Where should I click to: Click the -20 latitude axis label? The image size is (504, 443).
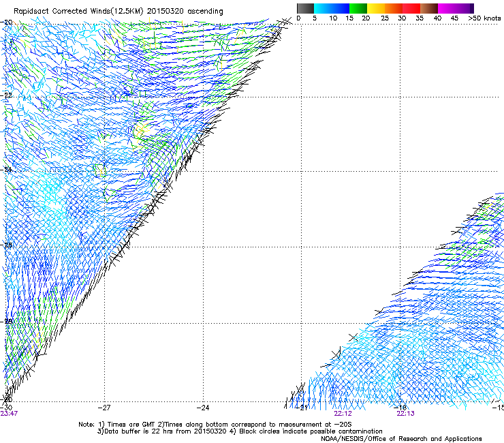click(x=7, y=22)
